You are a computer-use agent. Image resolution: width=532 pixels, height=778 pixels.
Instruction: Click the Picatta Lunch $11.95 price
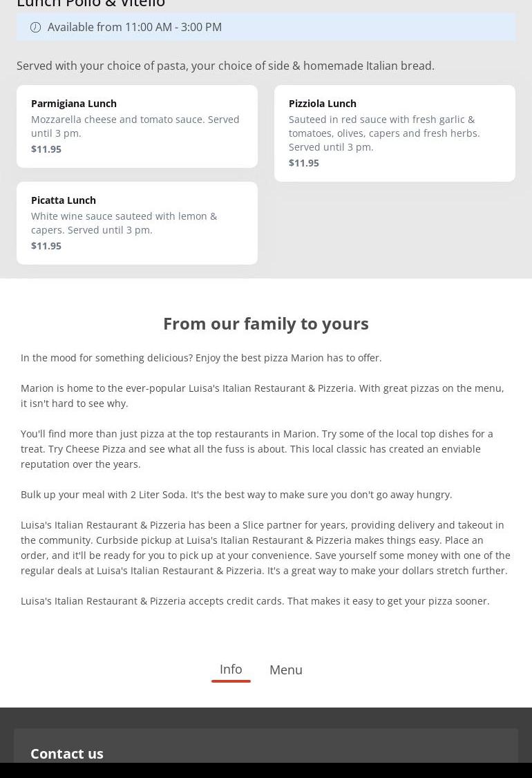coord(46,246)
